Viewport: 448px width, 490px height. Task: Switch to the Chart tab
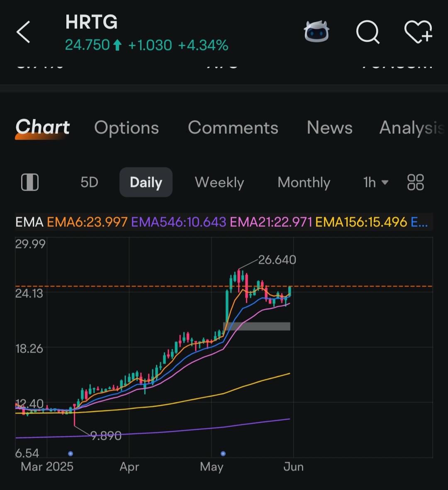42,127
